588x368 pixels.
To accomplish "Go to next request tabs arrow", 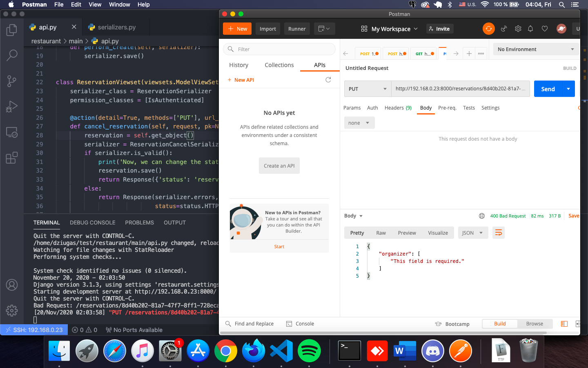I will point(456,54).
